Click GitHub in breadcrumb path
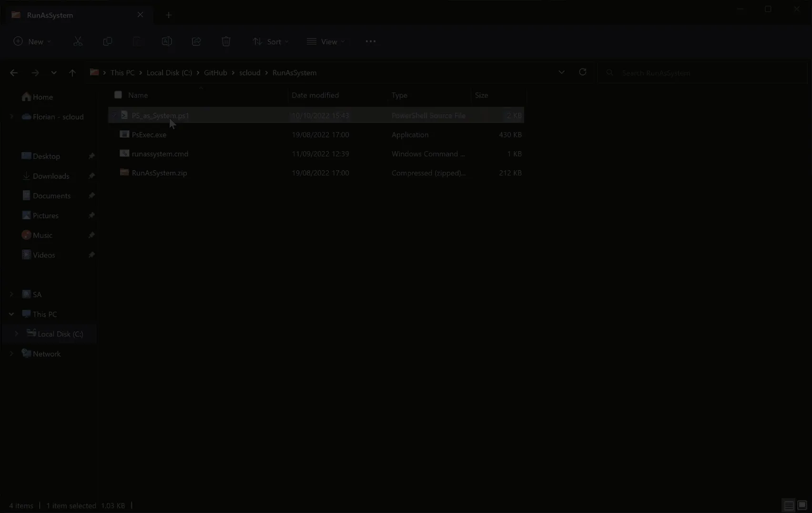This screenshot has height=513, width=812. pos(215,72)
